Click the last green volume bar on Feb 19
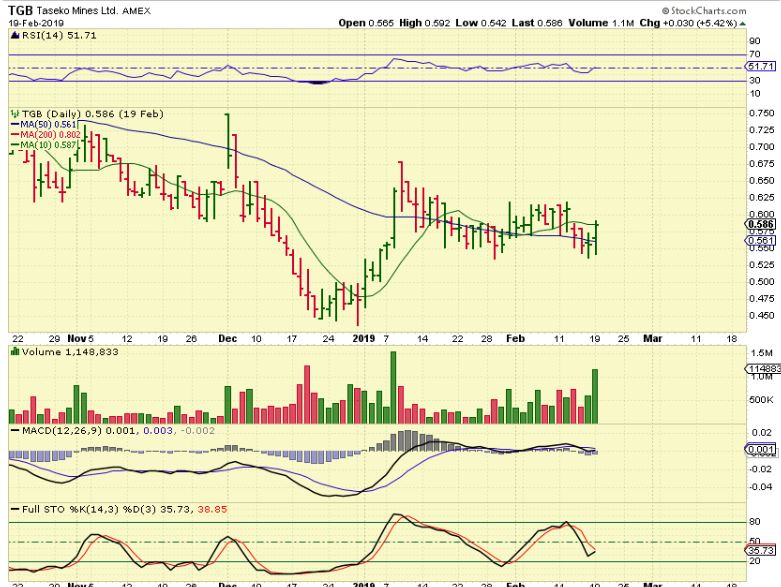 tap(595, 396)
